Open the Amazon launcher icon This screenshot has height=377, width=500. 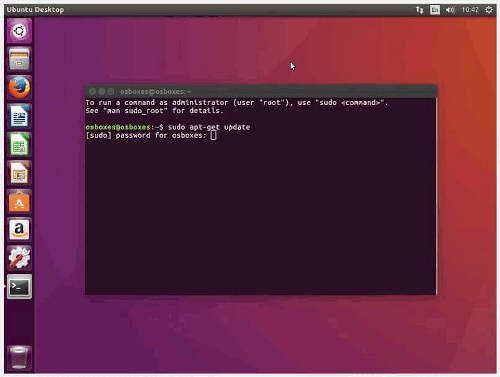pos(19,230)
